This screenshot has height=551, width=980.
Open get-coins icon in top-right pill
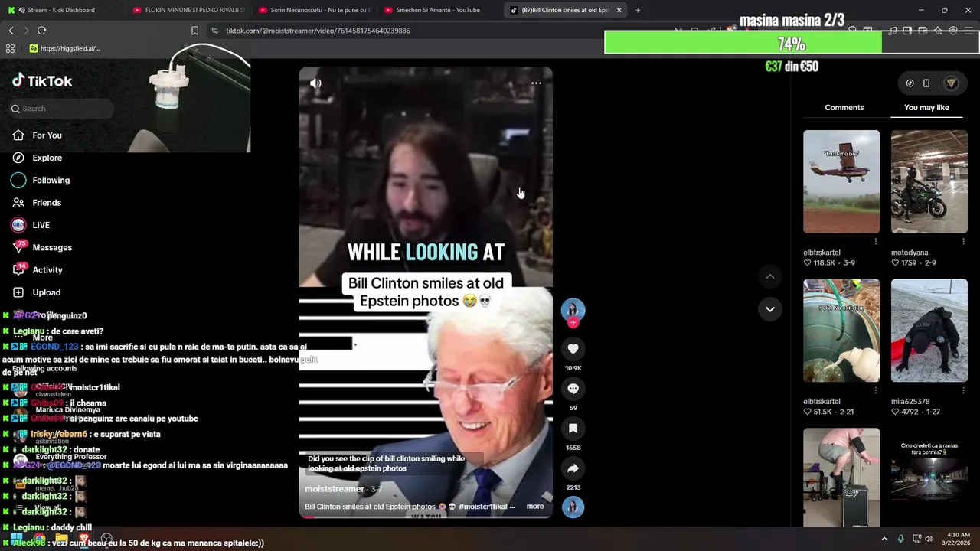pyautogui.click(x=910, y=83)
